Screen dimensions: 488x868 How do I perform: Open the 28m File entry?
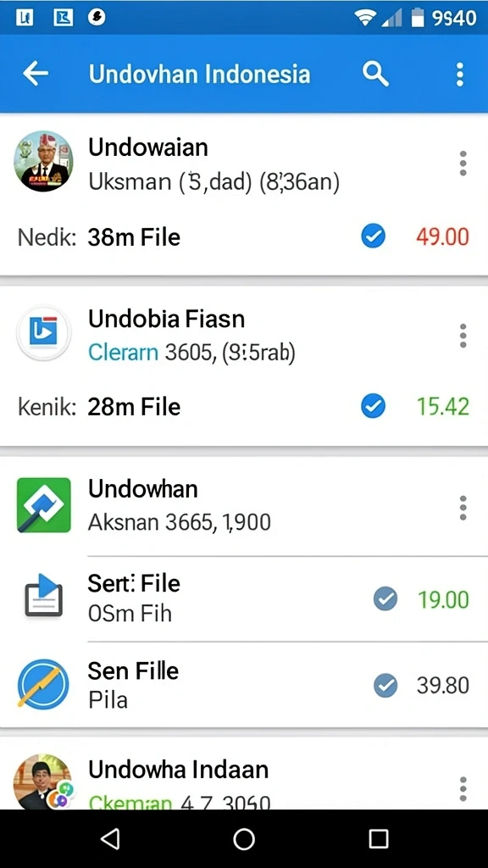134,407
